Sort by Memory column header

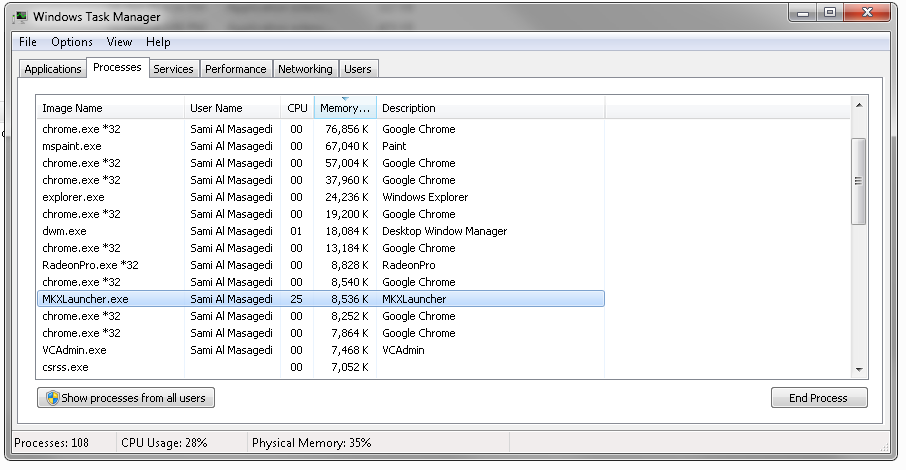pyautogui.click(x=345, y=108)
